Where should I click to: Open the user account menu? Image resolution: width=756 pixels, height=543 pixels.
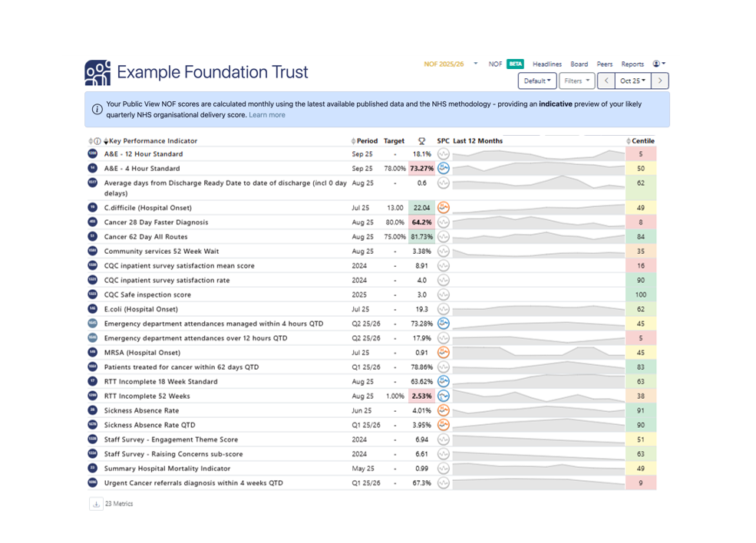(659, 64)
